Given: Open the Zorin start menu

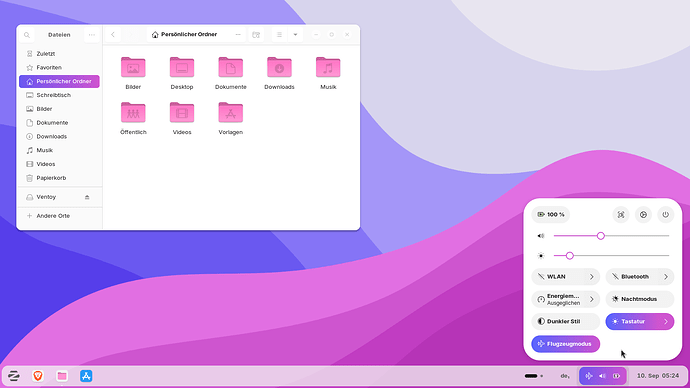Looking at the screenshot, I should (x=14, y=376).
